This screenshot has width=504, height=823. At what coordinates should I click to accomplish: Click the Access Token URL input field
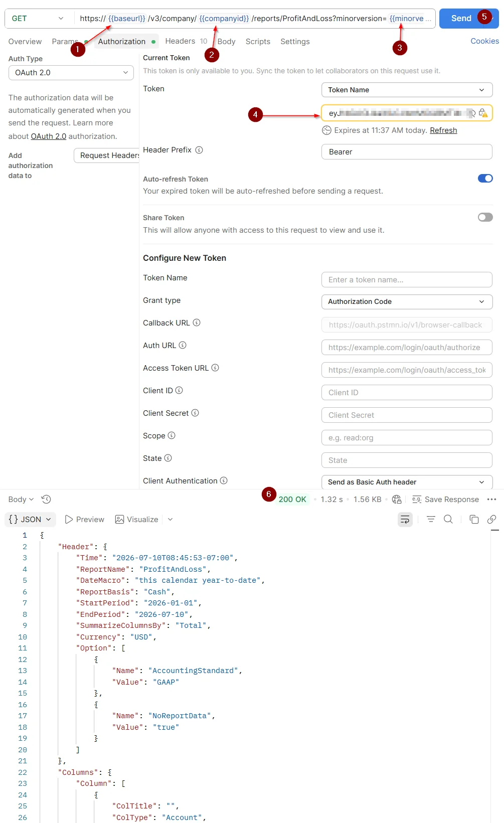[x=407, y=370]
